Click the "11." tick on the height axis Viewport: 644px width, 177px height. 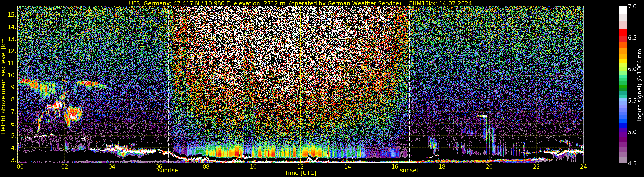point(12,63)
